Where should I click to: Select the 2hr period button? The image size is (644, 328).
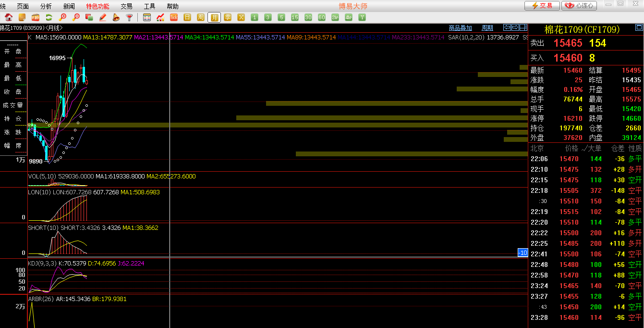click(335, 17)
